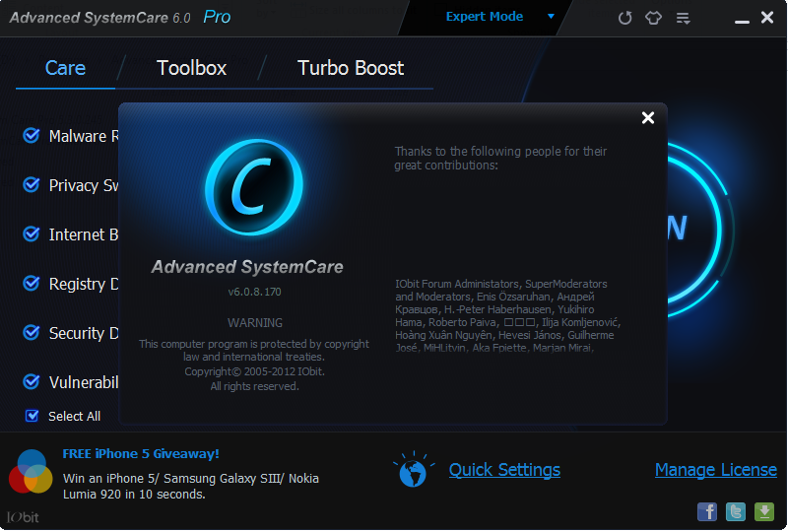Click the FREE iPhone 5 Giveaway link

(141, 453)
